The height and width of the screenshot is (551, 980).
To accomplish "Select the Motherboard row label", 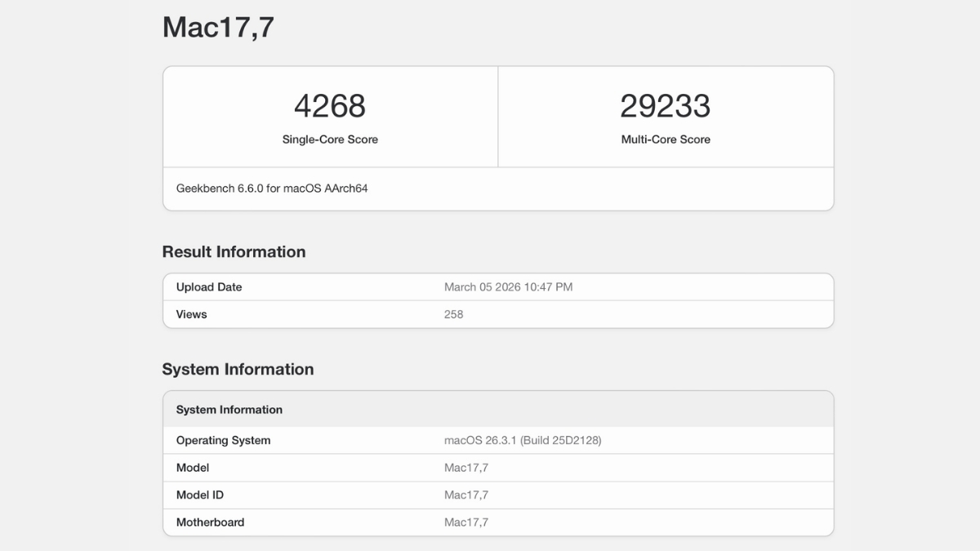I will (x=210, y=522).
